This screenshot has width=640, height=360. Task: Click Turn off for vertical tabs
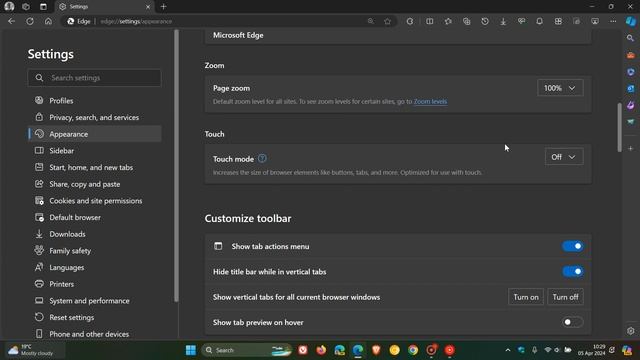(x=565, y=297)
